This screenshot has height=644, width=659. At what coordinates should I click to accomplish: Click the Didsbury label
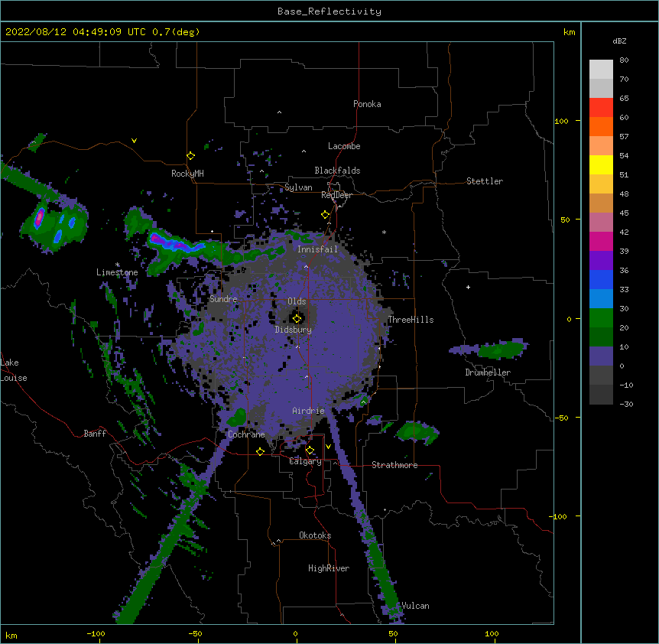[x=294, y=330]
